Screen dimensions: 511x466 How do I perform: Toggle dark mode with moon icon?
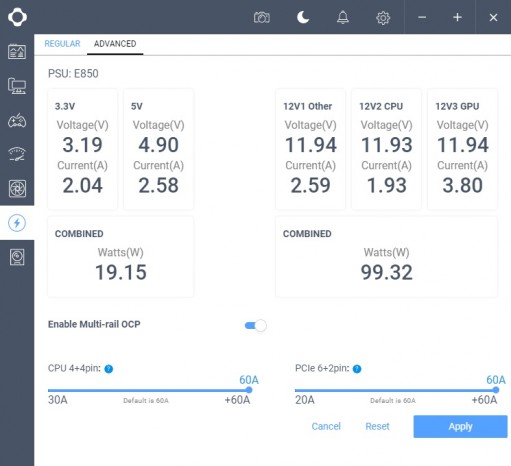pos(303,17)
